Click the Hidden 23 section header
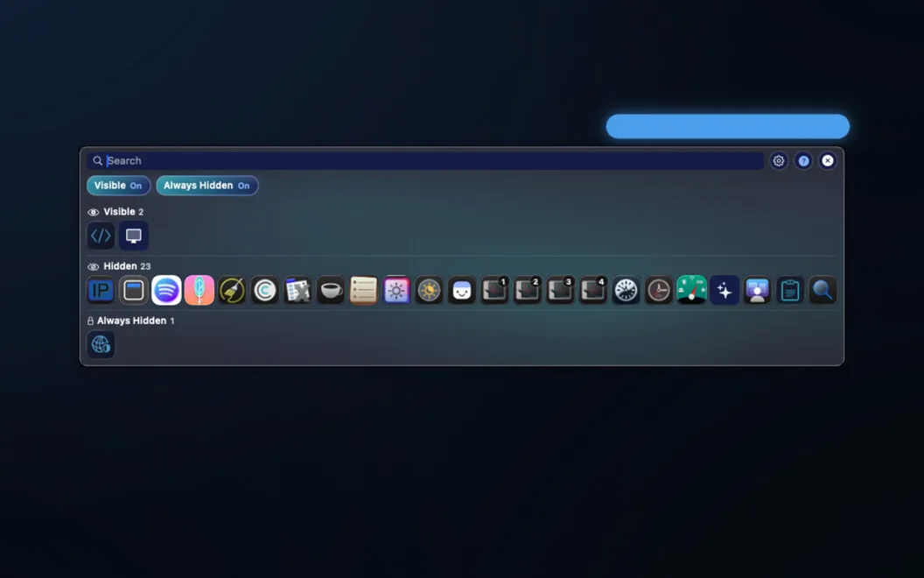 (x=119, y=266)
